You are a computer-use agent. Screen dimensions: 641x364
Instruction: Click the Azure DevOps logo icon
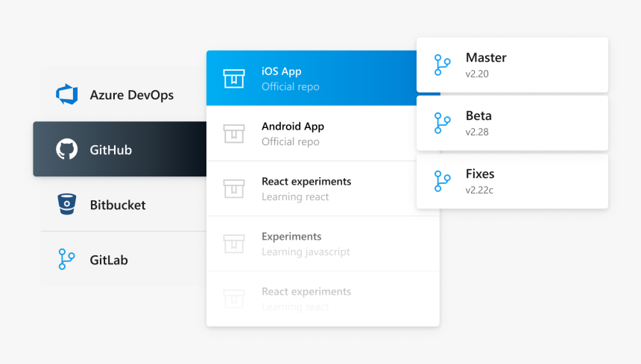(66, 95)
